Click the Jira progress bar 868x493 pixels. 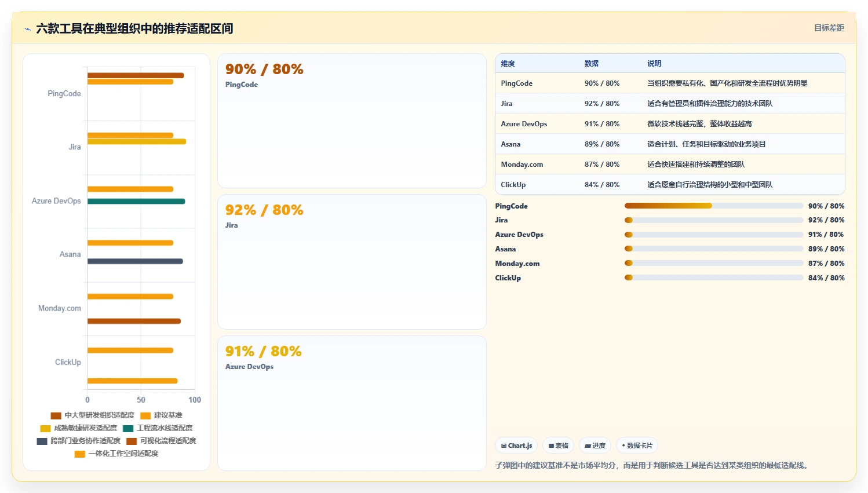[x=714, y=220]
